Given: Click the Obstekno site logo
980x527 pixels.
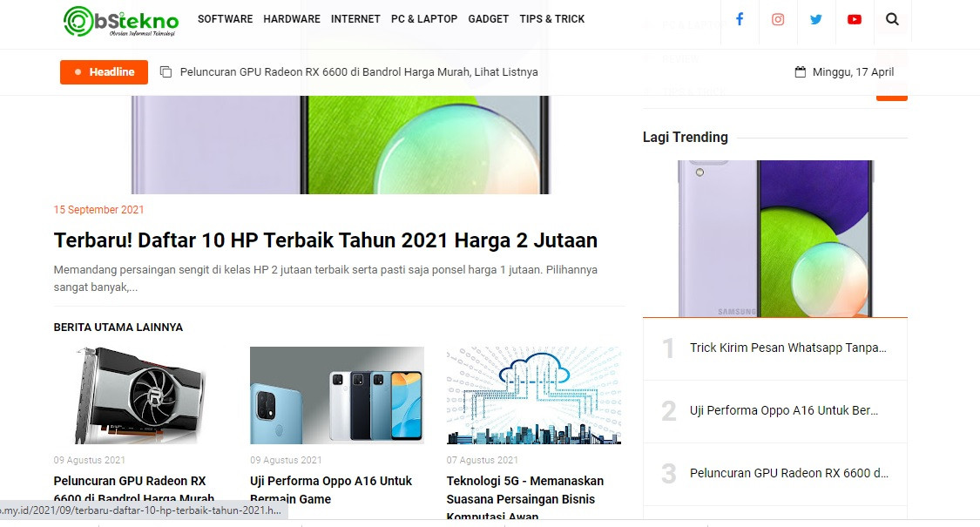Looking at the screenshot, I should coord(121,21).
